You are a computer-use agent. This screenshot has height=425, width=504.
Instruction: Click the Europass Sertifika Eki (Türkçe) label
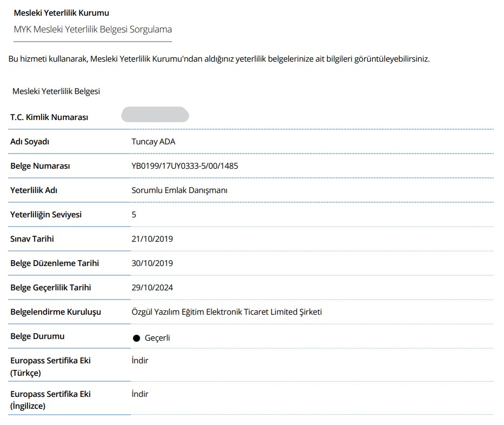(50, 367)
